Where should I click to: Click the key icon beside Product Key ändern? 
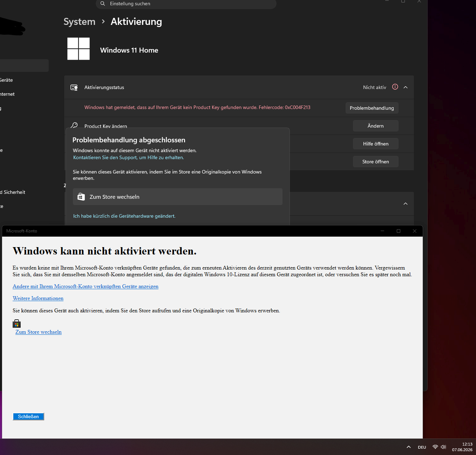point(74,125)
